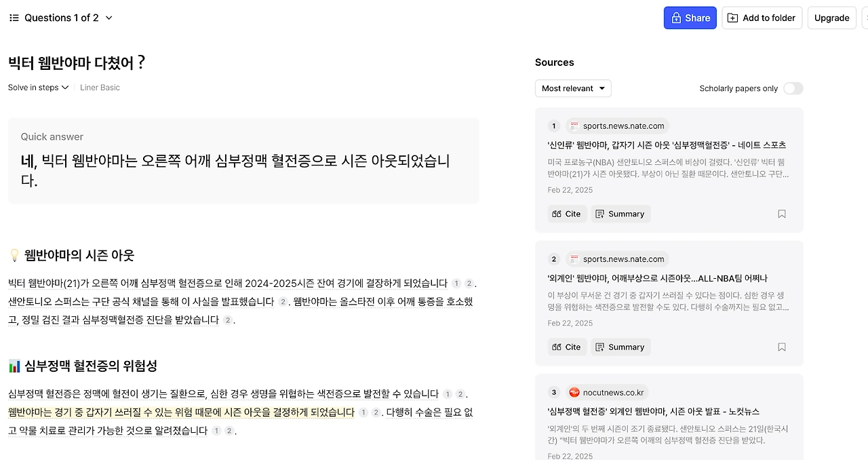Click the Upgrade button
The width and height of the screenshot is (868, 460).
pos(832,18)
